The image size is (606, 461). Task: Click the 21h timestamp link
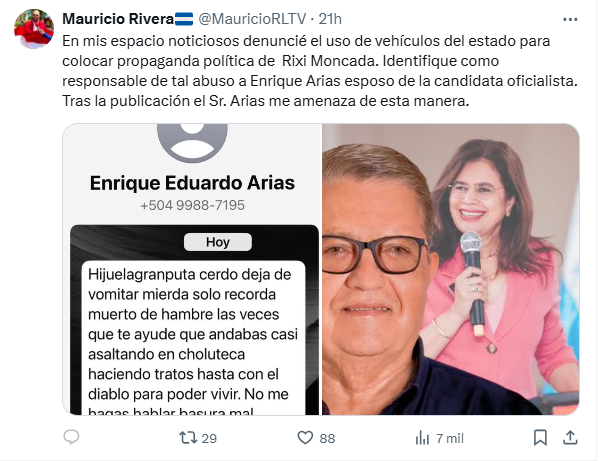point(330,19)
